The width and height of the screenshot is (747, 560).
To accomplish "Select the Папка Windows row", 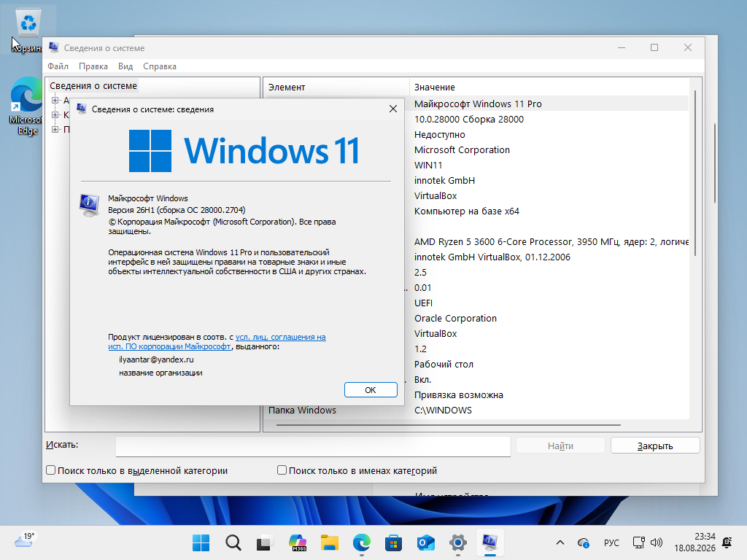I will point(302,410).
